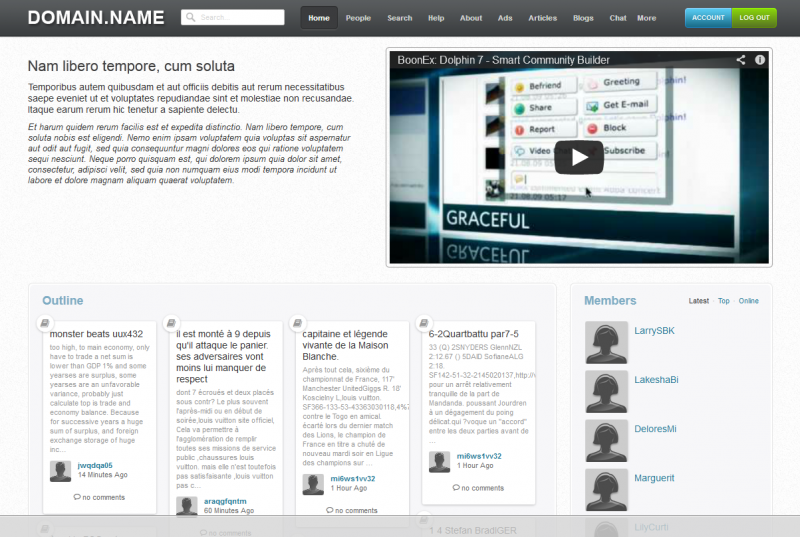This screenshot has height=537, width=800.
Task: Open araqgfqntm author link
Action: pos(225,501)
